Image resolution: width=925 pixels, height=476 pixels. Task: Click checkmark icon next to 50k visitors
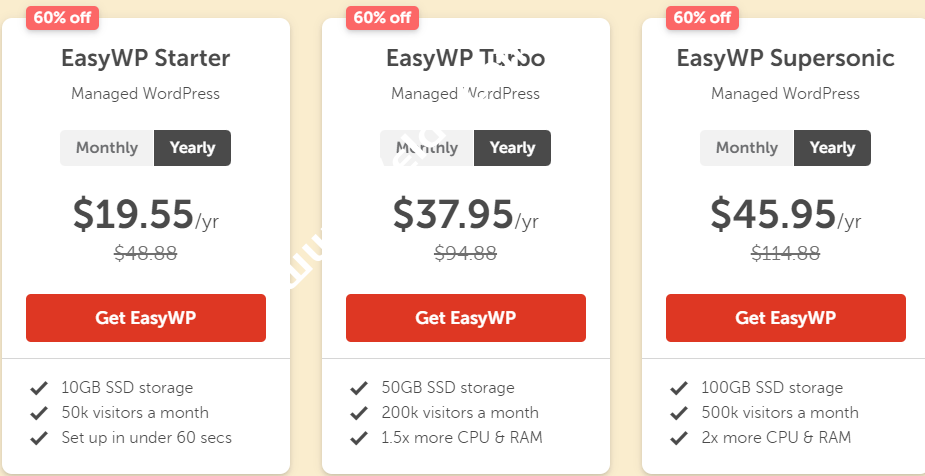pyautogui.click(x=39, y=412)
